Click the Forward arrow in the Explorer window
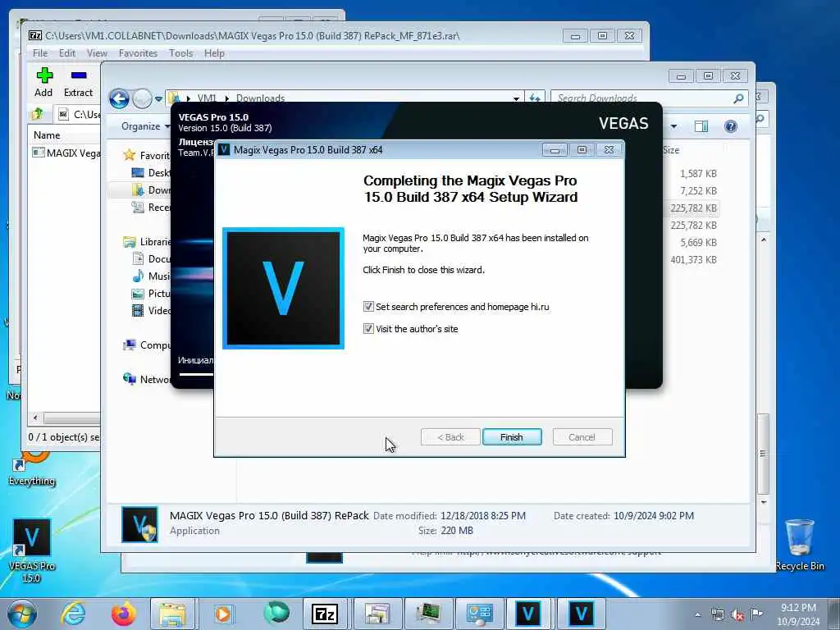The image size is (840, 630). click(142, 98)
